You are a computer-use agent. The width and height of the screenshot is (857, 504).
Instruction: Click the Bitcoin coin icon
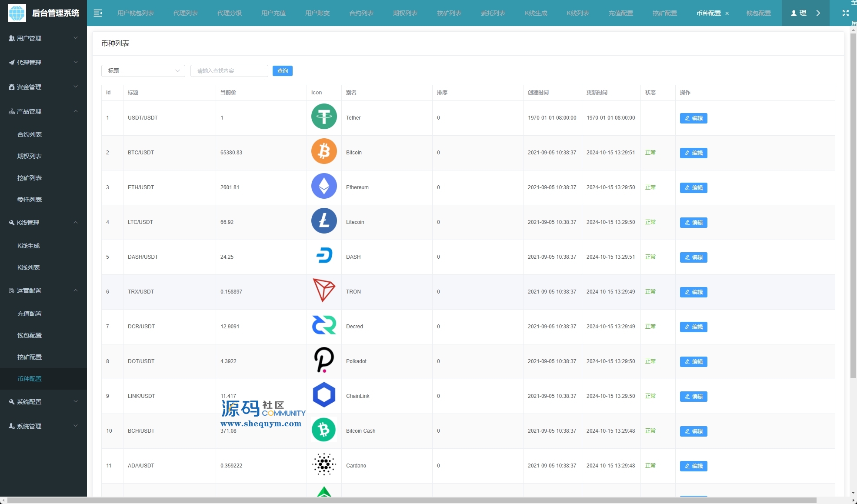324,151
